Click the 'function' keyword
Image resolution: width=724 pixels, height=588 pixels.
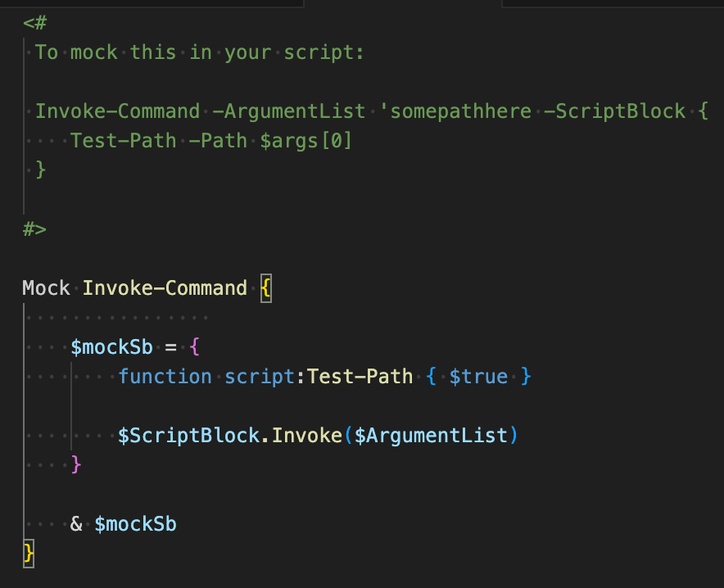(165, 377)
